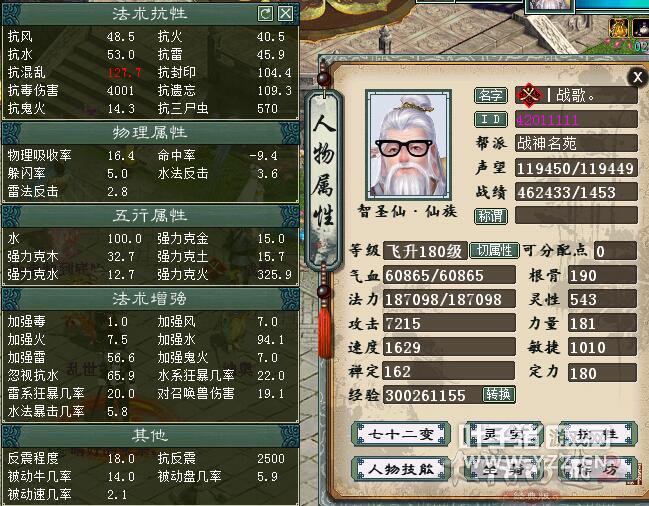
Task: Click the refresh icon in resistance panel header
Action: point(265,14)
